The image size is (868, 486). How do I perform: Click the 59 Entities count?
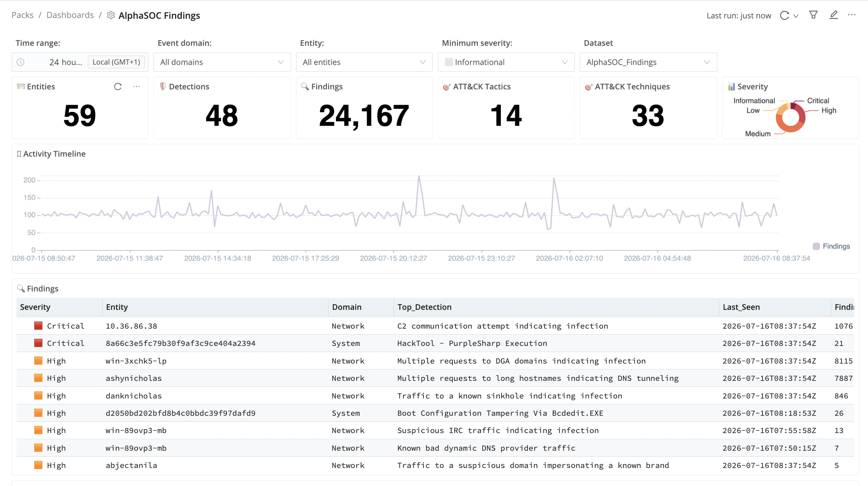pyautogui.click(x=80, y=116)
